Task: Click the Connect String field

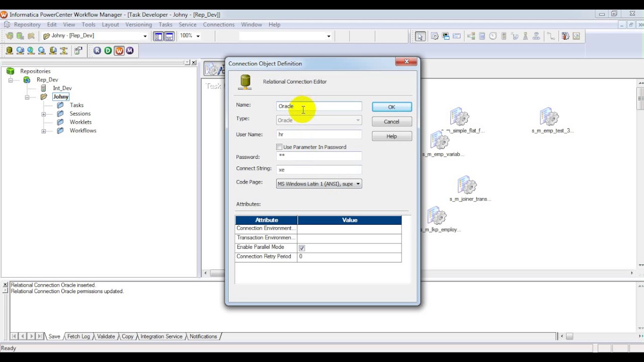Action: [x=319, y=169]
